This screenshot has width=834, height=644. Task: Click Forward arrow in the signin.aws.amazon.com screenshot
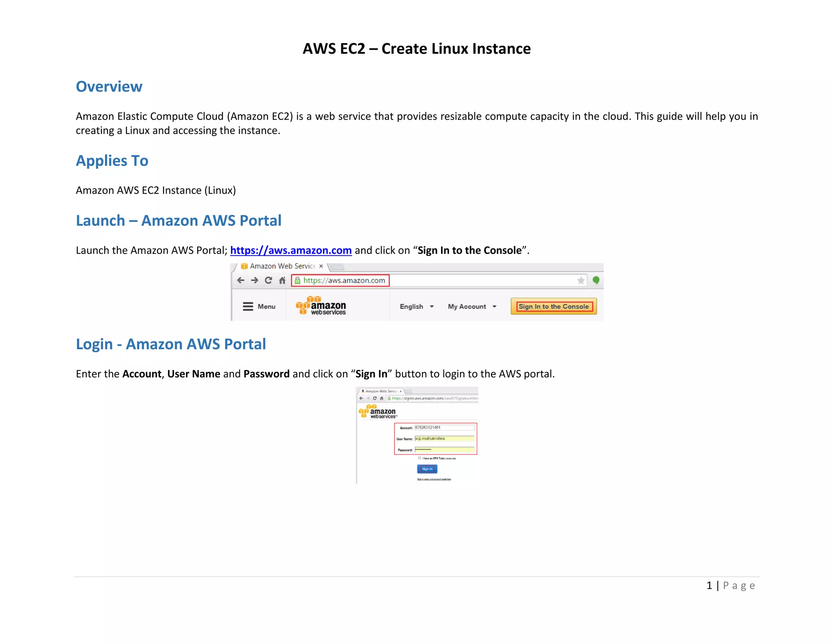coord(368,399)
